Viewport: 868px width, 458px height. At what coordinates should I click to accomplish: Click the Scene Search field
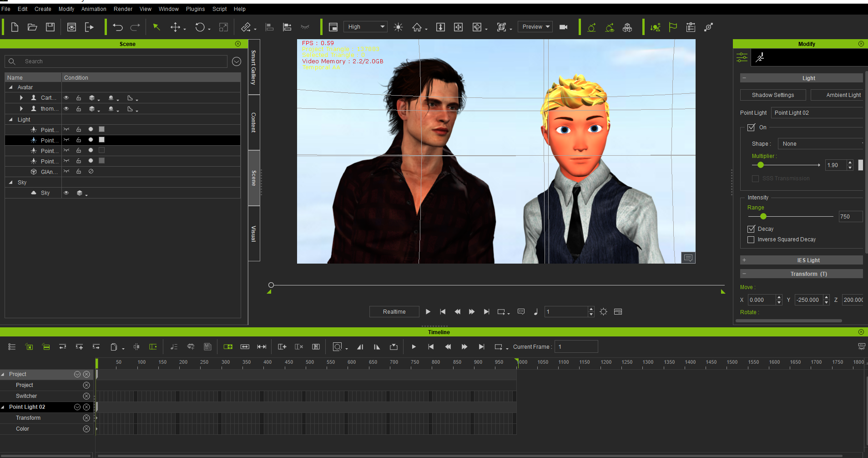pos(116,61)
